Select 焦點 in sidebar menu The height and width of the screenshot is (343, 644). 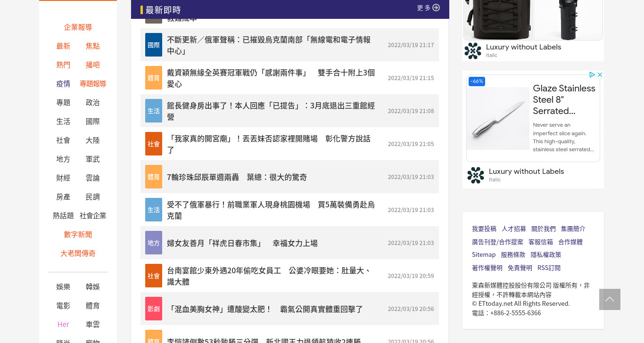point(93,46)
